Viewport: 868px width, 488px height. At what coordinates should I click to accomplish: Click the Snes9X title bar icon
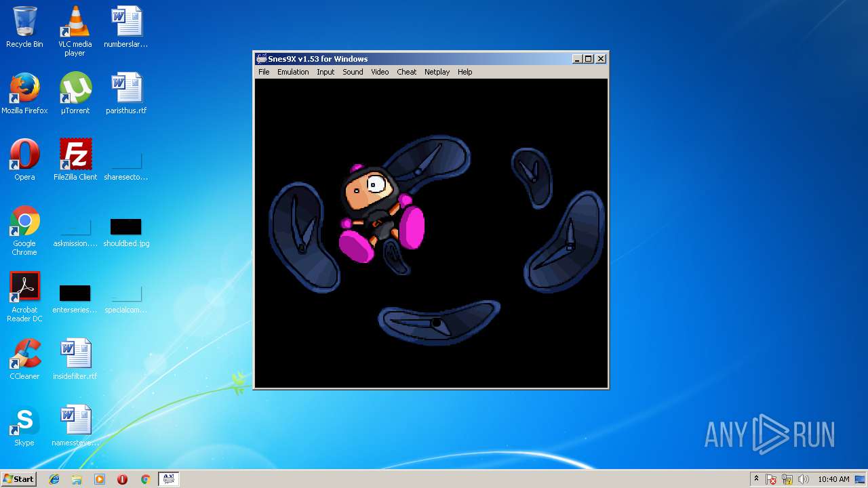tap(261, 59)
